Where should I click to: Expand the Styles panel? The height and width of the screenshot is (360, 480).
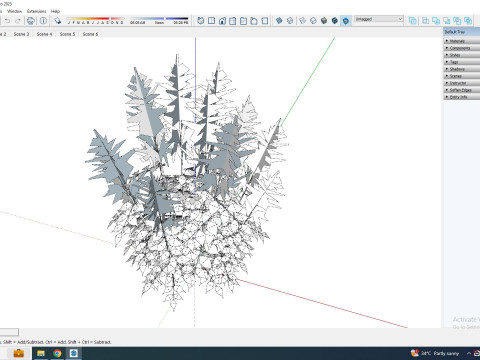click(462, 55)
